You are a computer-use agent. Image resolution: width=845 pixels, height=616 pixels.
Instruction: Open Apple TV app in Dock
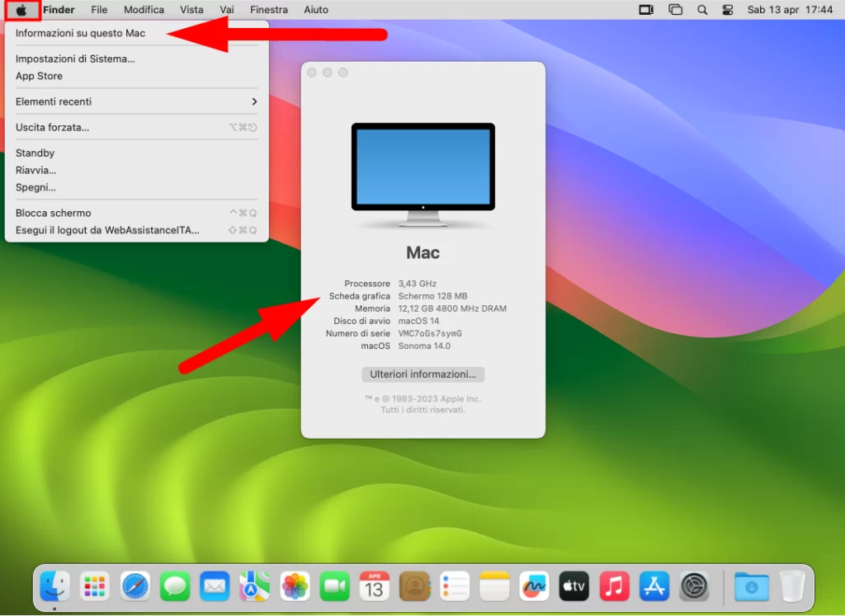click(574, 586)
